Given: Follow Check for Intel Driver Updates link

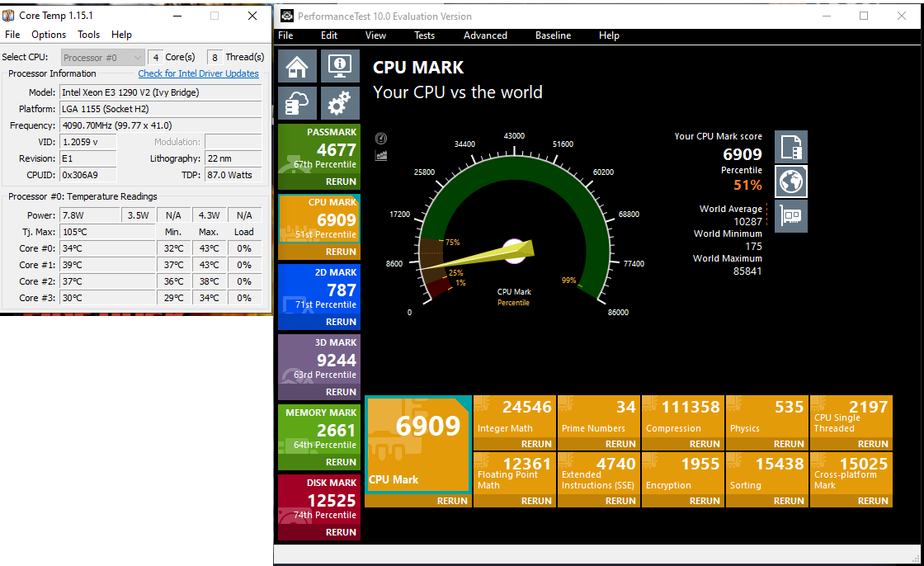Looking at the screenshot, I should [198, 73].
